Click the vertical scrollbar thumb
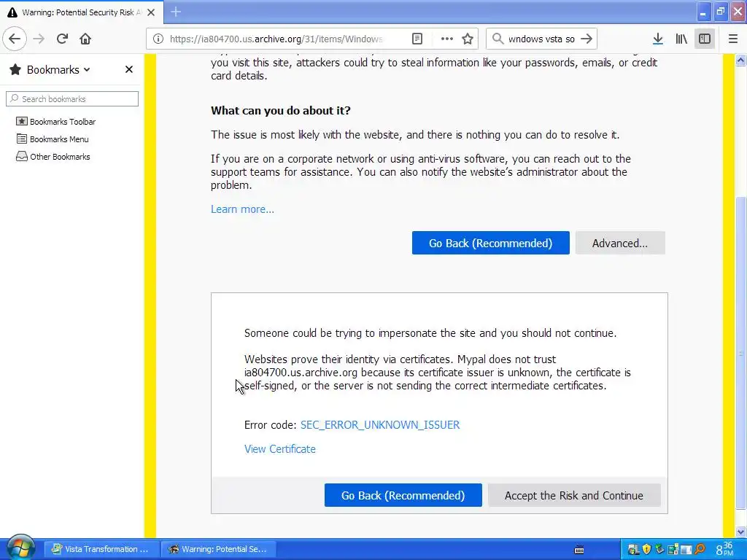 click(x=741, y=352)
